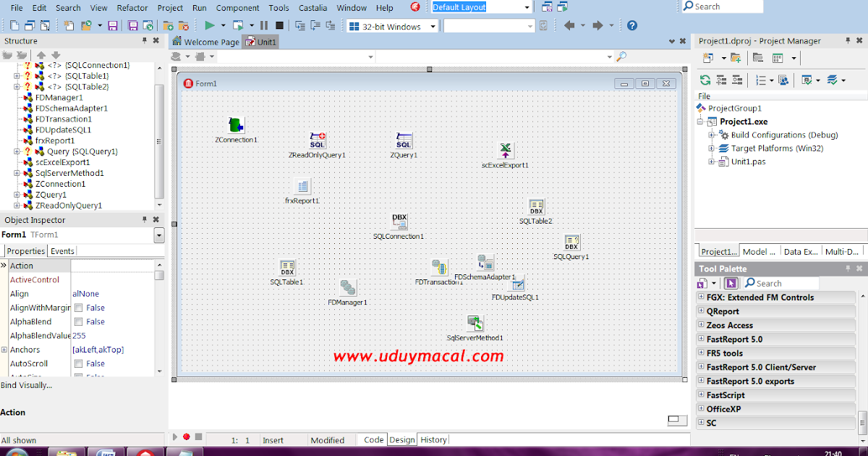Toggle the AlignWithMargins False checkbox
Viewport: 868px width, 456px height.
tap(78, 308)
